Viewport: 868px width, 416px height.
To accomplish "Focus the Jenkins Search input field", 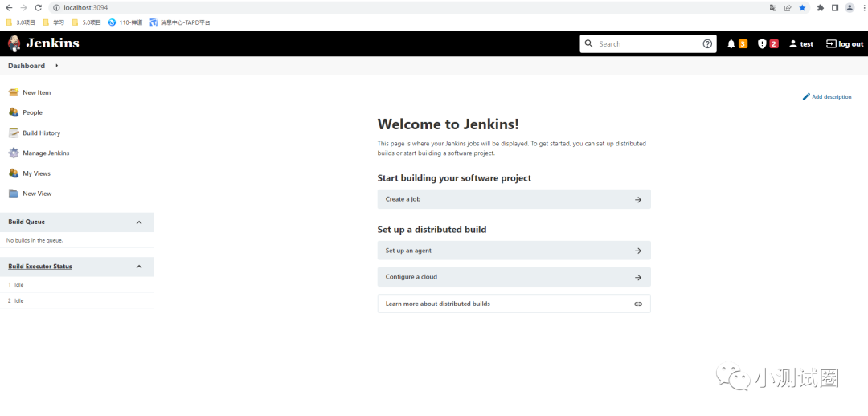I will pyautogui.click(x=648, y=43).
